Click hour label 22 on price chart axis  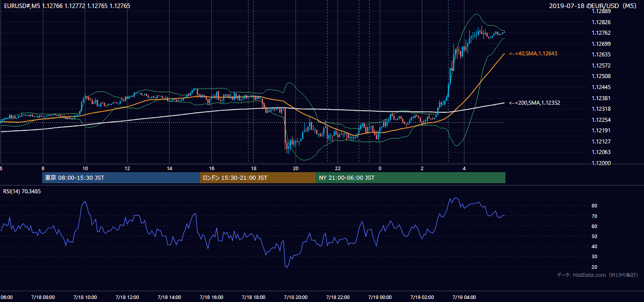[x=338, y=168]
